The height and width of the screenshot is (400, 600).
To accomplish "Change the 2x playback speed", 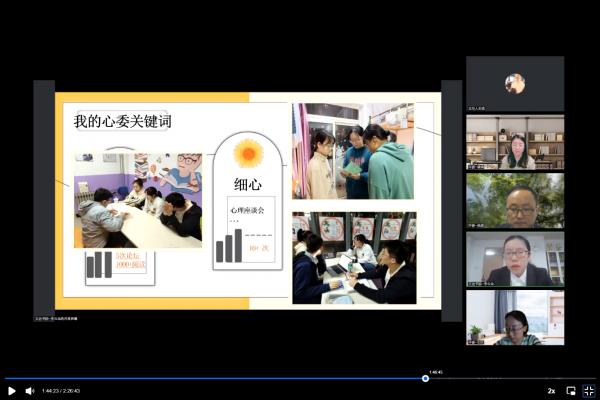I will click(x=551, y=391).
